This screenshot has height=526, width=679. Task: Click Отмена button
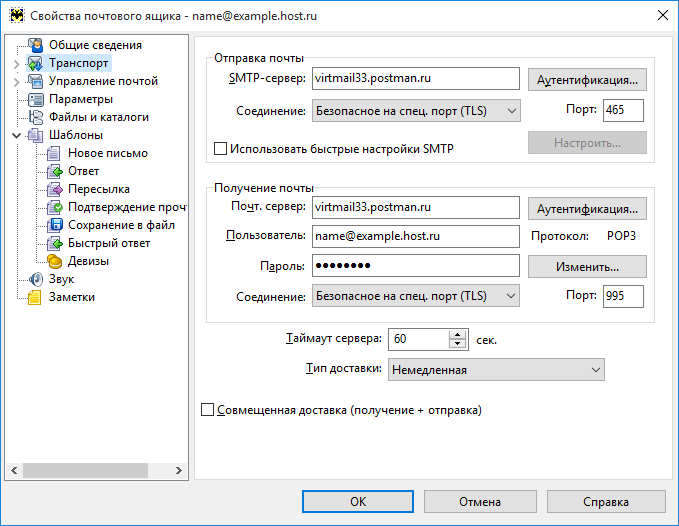tap(480, 501)
